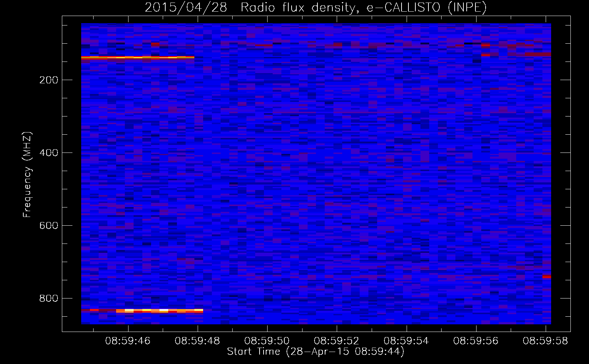
Task: Click the 08:59:46 time tick label
Action: pos(128,341)
